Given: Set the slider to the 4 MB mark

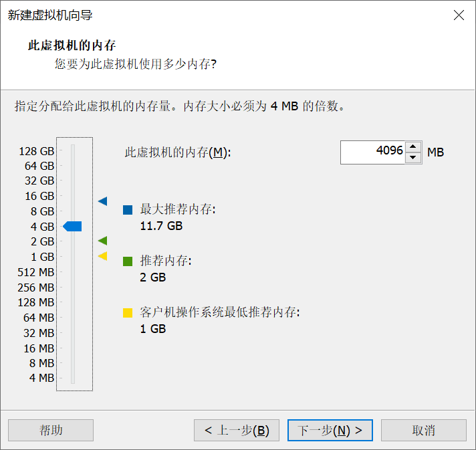Looking at the screenshot, I should click(x=73, y=378).
